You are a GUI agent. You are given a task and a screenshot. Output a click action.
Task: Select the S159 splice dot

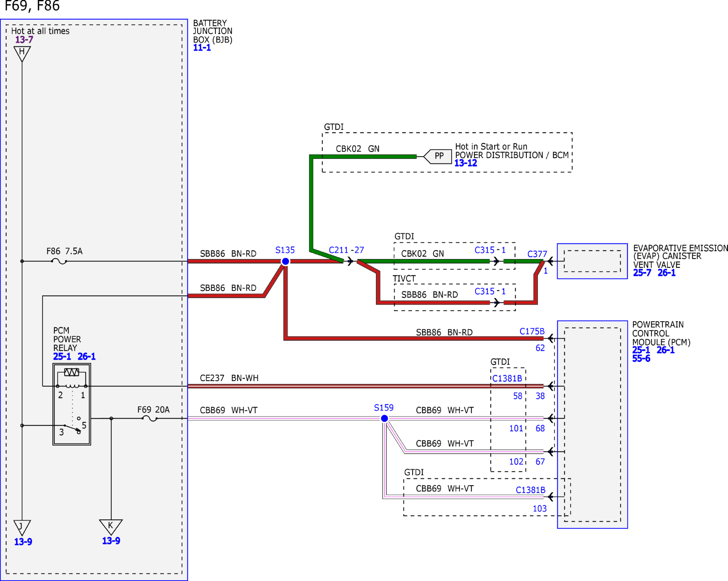pyautogui.click(x=385, y=419)
